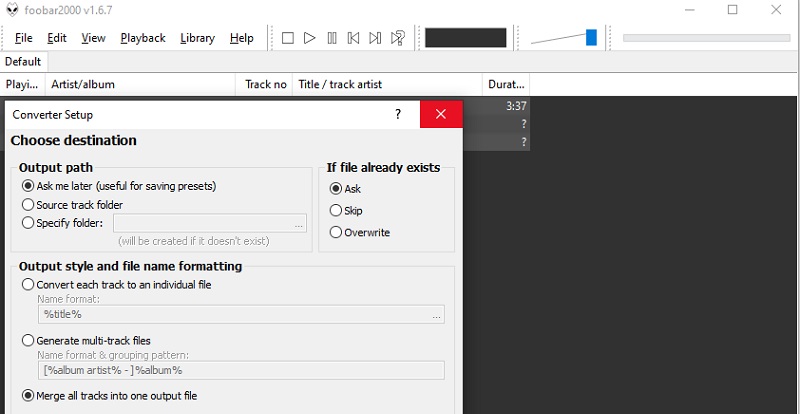Click the Converter Setup help question mark

(x=399, y=114)
